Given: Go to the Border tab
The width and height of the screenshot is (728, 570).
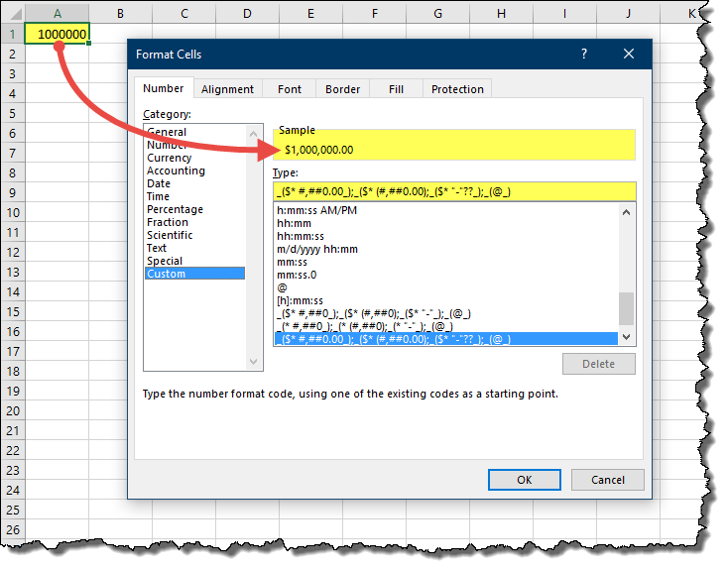Looking at the screenshot, I should pyautogui.click(x=343, y=89).
